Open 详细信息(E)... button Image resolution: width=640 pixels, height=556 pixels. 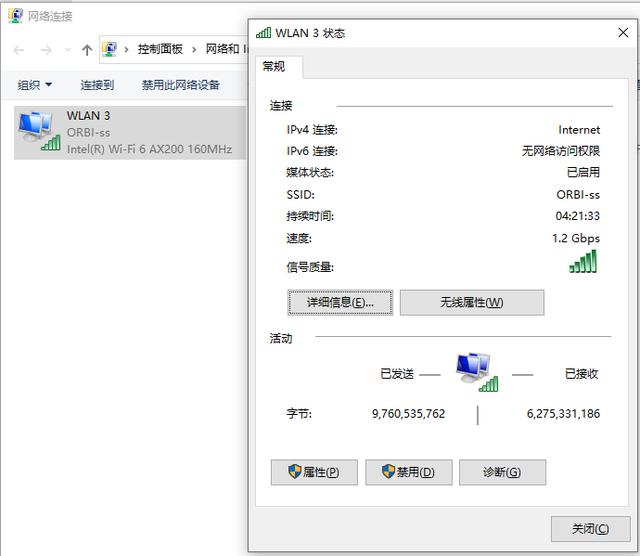tap(340, 302)
